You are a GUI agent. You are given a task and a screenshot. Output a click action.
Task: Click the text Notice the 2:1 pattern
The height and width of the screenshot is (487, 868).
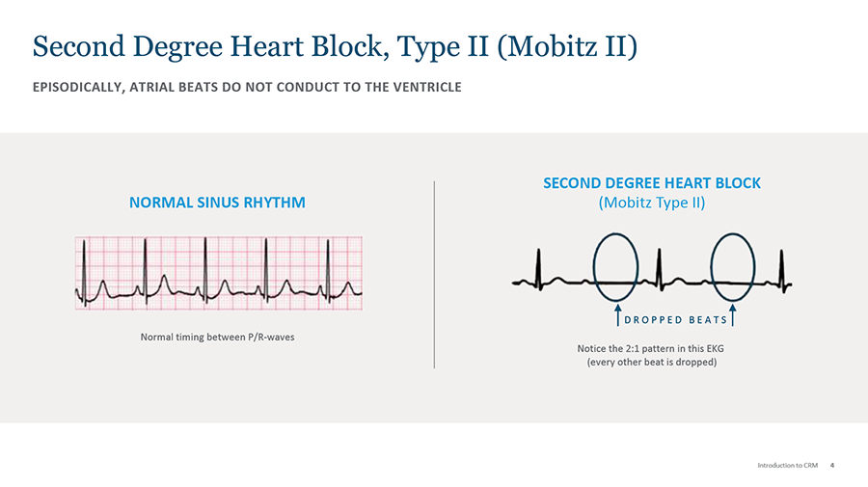652,347
